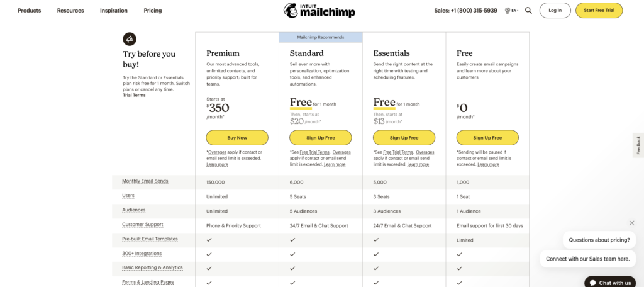Click the Start Free Trial button
Viewport: 644px width, 287px height.
599,10
